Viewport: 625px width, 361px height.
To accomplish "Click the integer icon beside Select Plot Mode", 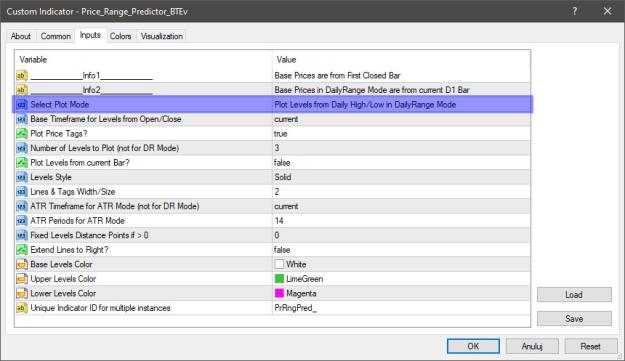I will [22, 104].
